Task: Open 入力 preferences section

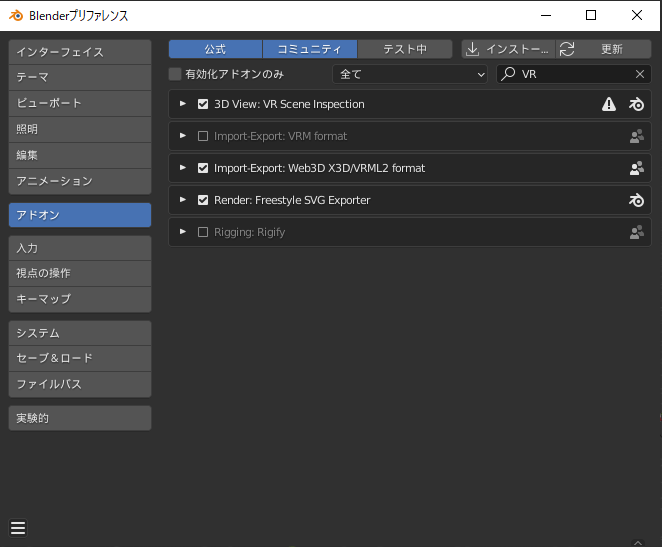Action: tap(80, 248)
